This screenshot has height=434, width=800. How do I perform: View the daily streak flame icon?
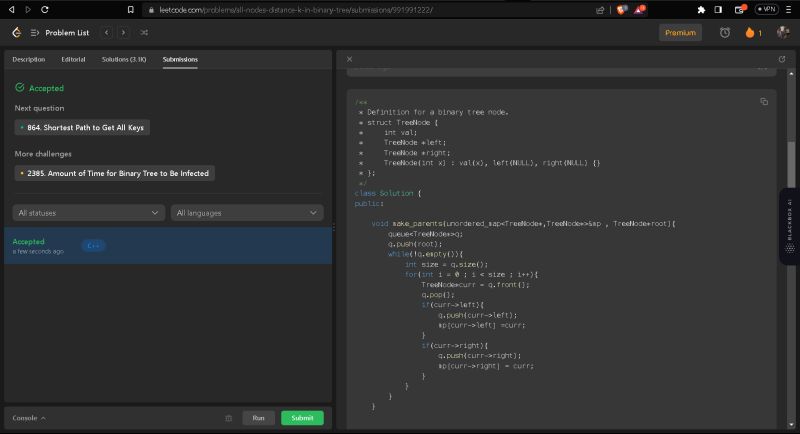749,33
